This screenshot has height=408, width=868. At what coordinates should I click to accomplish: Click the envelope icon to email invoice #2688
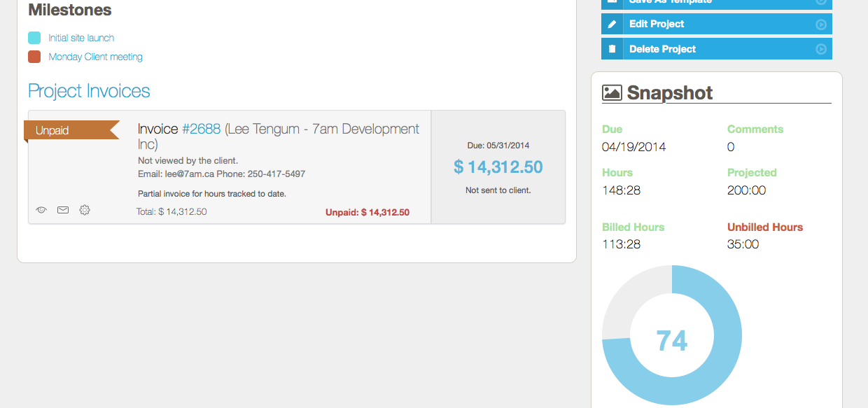[x=63, y=210]
